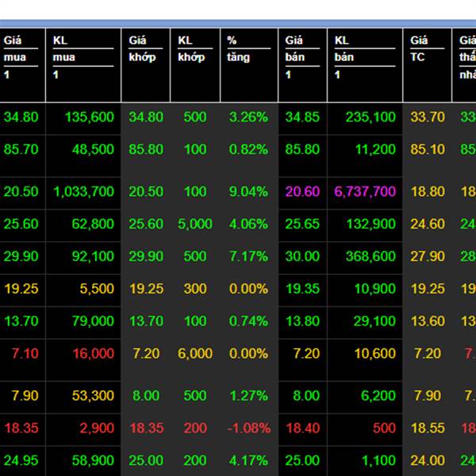Click the 9.04% increase cell
Screen dimensions: 476x476
tap(248, 191)
